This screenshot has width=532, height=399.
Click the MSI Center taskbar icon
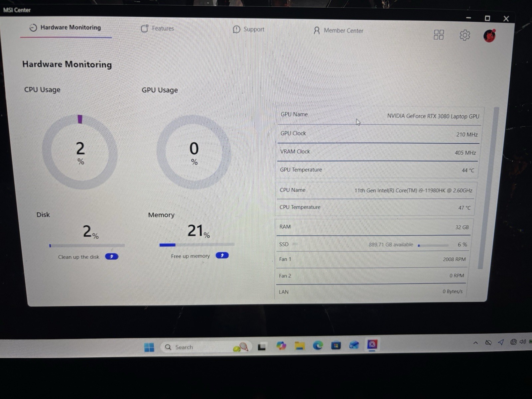click(372, 344)
